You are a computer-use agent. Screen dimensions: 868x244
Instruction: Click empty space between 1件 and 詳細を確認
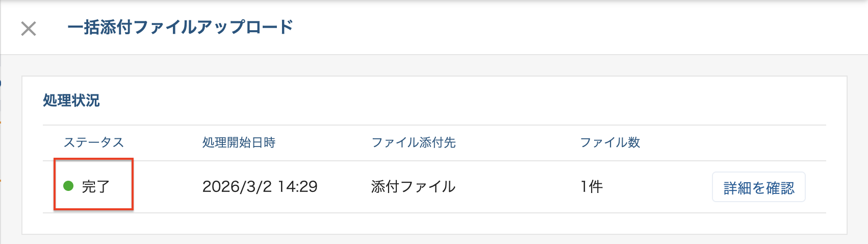658,187
